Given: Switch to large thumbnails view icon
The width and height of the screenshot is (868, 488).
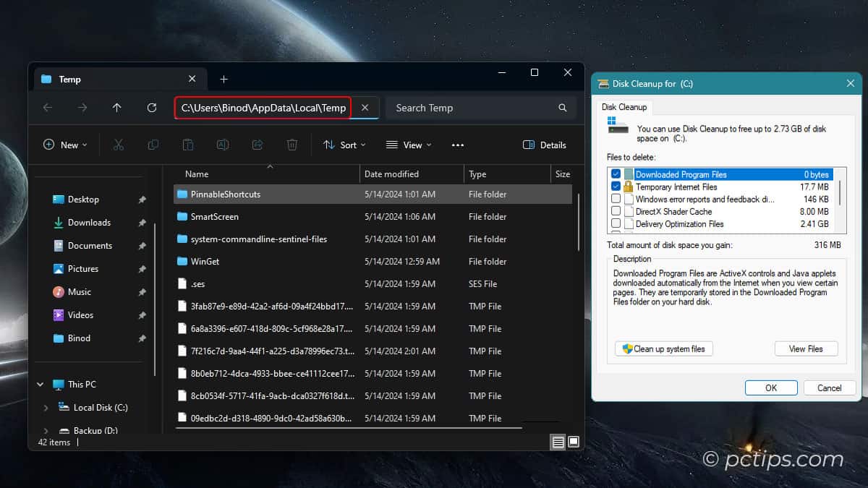Looking at the screenshot, I should pyautogui.click(x=574, y=441).
